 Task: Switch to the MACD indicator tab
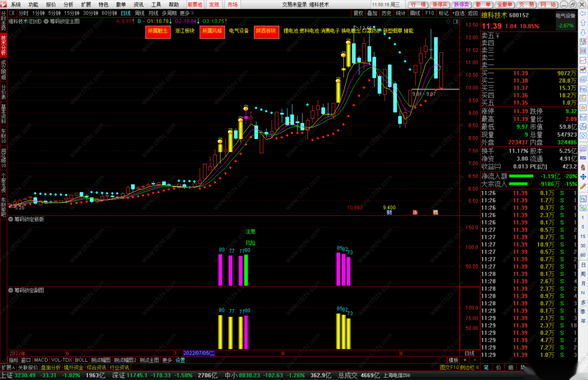[41, 360]
